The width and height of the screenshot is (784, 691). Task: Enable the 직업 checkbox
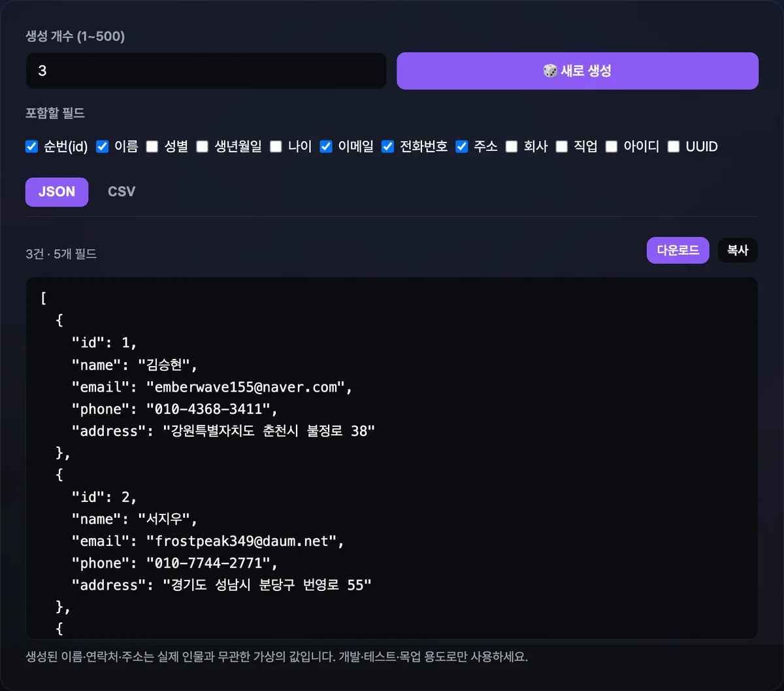point(562,146)
